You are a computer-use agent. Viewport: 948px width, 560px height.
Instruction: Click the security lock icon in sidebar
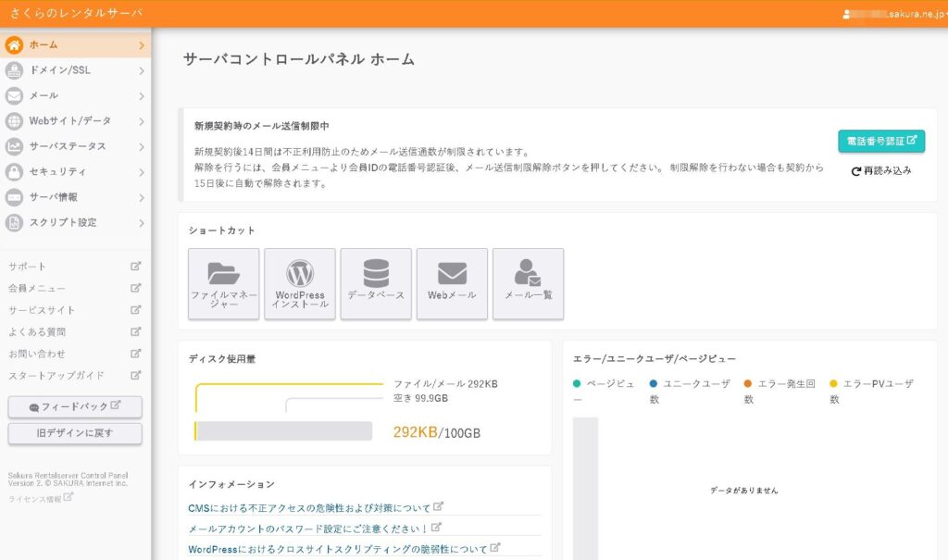coord(14,172)
